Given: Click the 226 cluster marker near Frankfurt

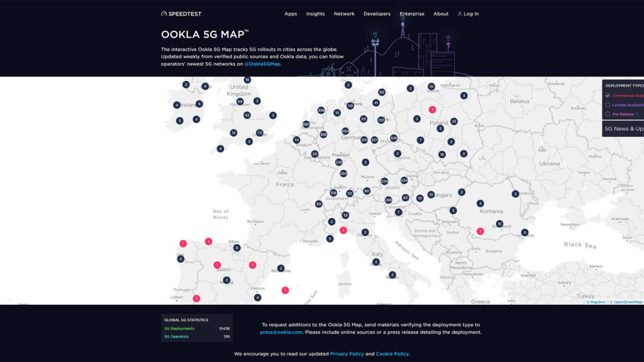Looking at the screenshot, I should [x=339, y=162].
